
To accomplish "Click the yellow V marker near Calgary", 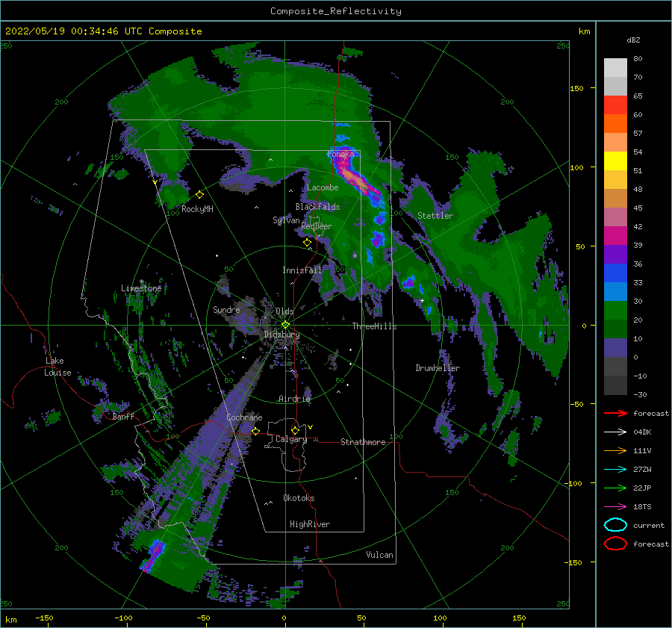I will coord(310,427).
